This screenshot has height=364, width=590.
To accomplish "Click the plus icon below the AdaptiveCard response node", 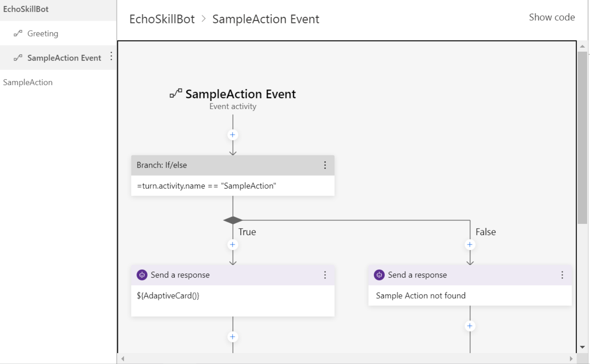I will (x=232, y=336).
